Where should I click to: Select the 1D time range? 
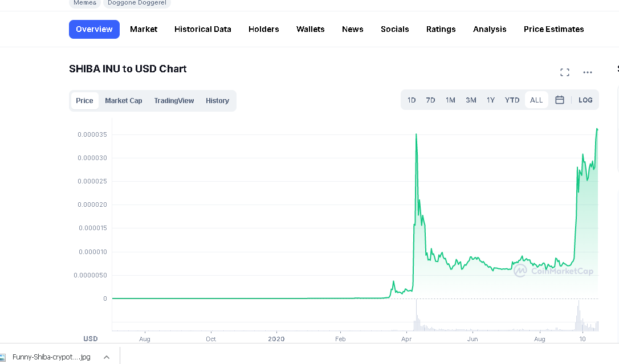pos(412,100)
